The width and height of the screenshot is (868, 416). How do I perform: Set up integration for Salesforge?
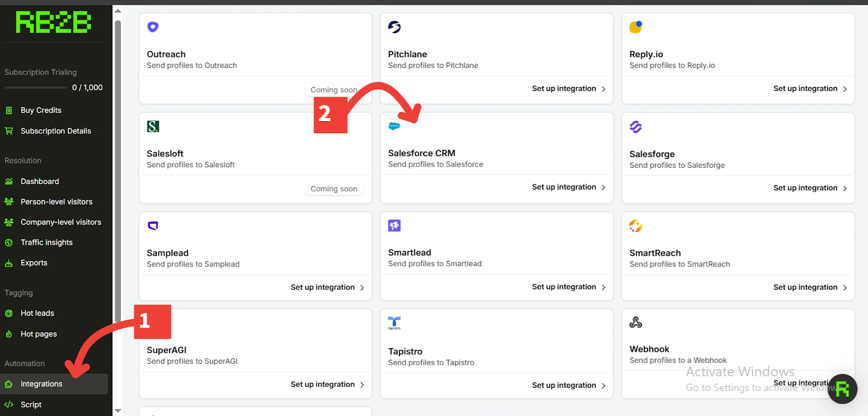[x=810, y=188]
